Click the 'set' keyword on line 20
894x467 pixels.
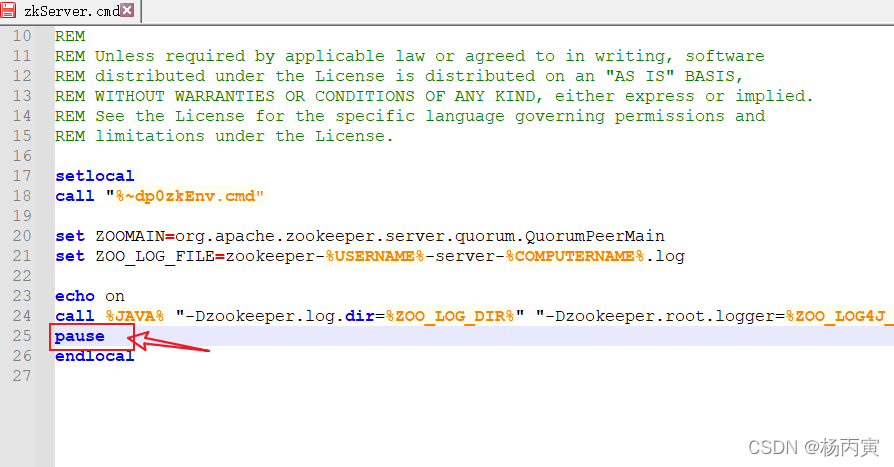pyautogui.click(x=70, y=236)
